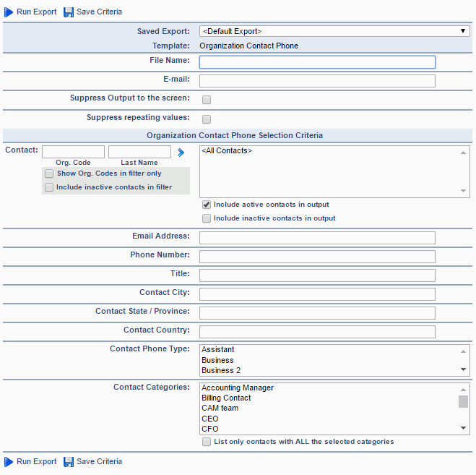Click the Org. Code input box
Viewport: 476px width, 475px height.
[x=73, y=152]
